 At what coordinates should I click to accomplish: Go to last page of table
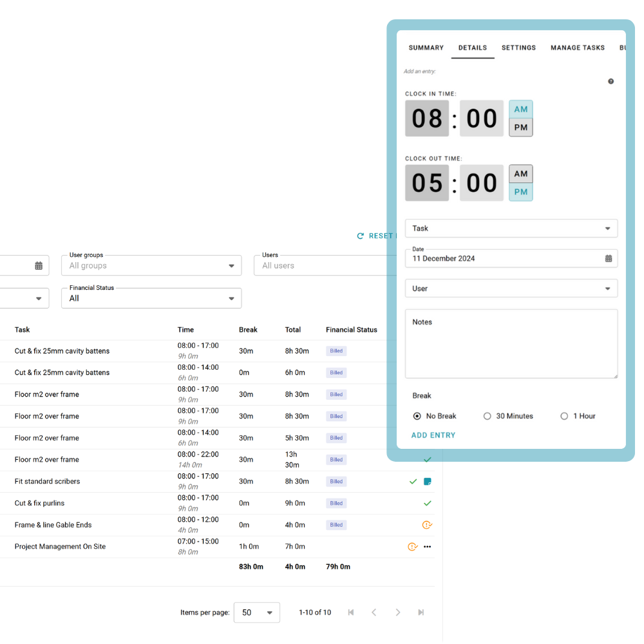[421, 612]
